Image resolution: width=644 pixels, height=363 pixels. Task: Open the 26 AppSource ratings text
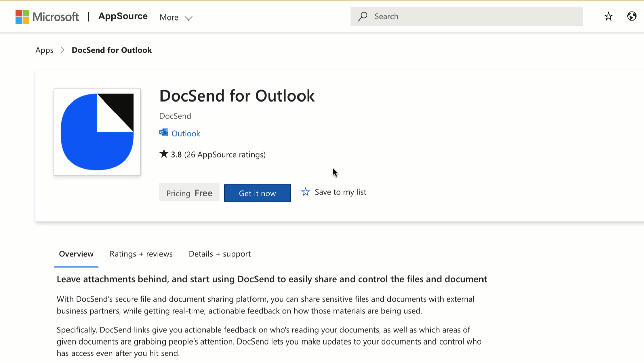pos(225,155)
